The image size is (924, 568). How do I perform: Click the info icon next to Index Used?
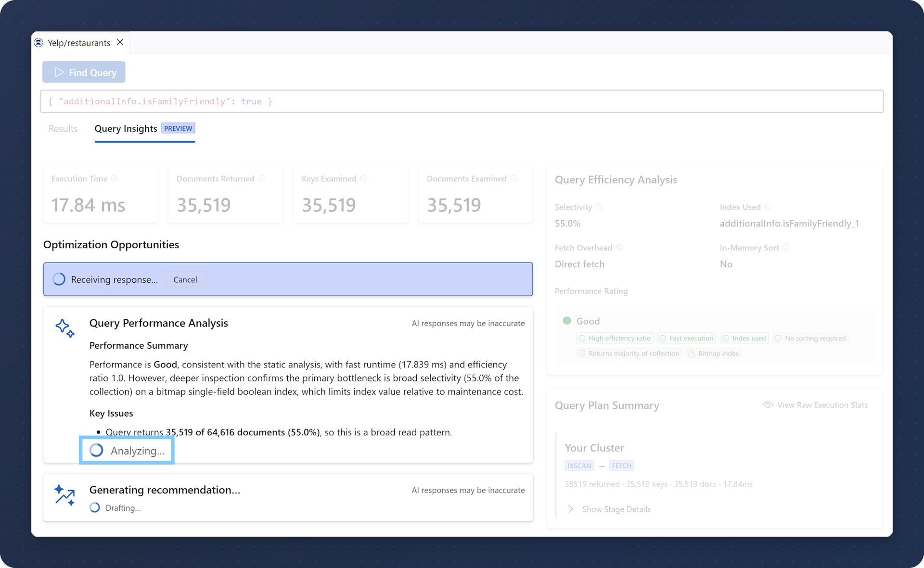[x=768, y=207]
